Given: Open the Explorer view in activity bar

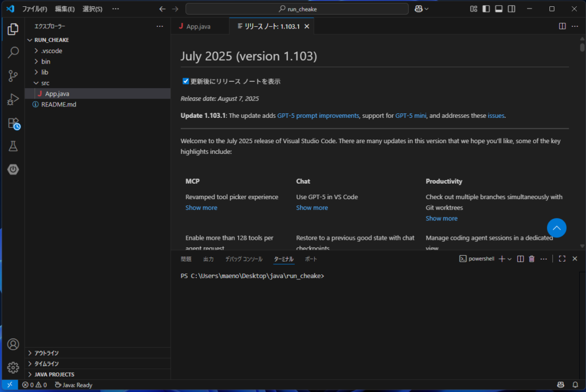Looking at the screenshot, I should pos(13,29).
